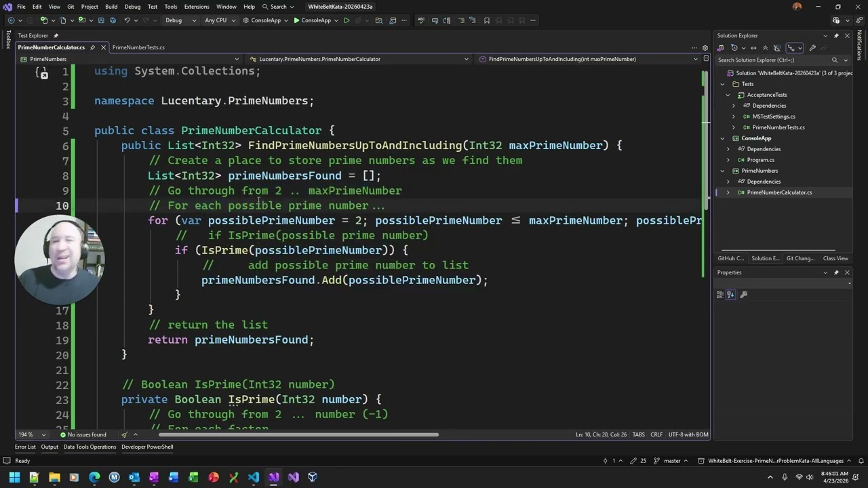Click the Undo toolbar icon
Viewport: 868px width, 488px height.
coord(127,20)
